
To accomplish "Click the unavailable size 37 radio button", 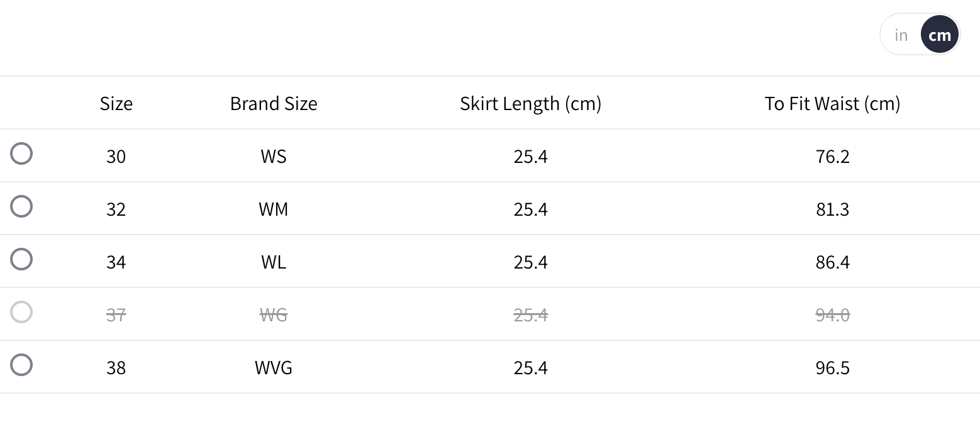I will point(21,313).
